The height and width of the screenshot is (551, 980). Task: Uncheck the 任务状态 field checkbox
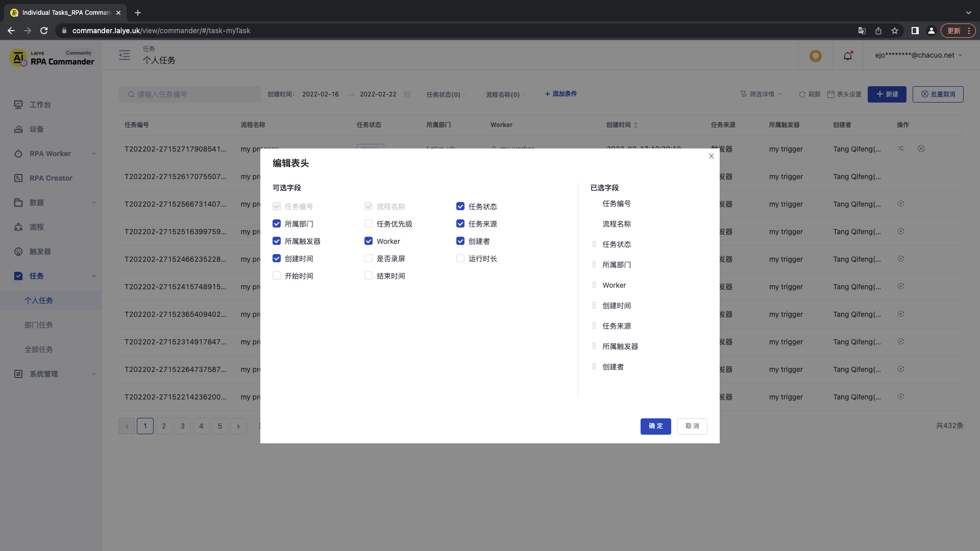[460, 207]
